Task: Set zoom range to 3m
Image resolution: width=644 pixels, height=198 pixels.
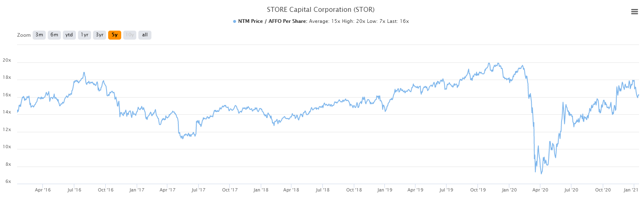Action: pos(39,35)
